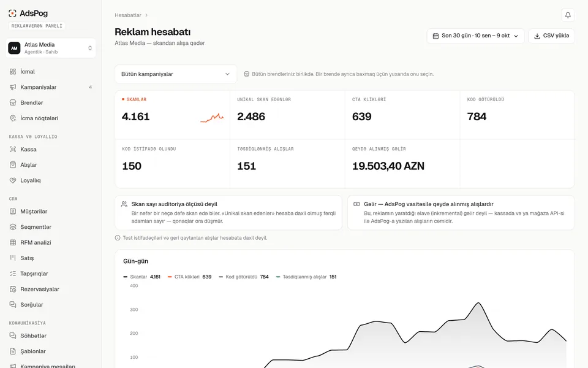588x368 pixels.
Task: Click the info icon beside Test istifadəçiləri note
Action: (118, 238)
